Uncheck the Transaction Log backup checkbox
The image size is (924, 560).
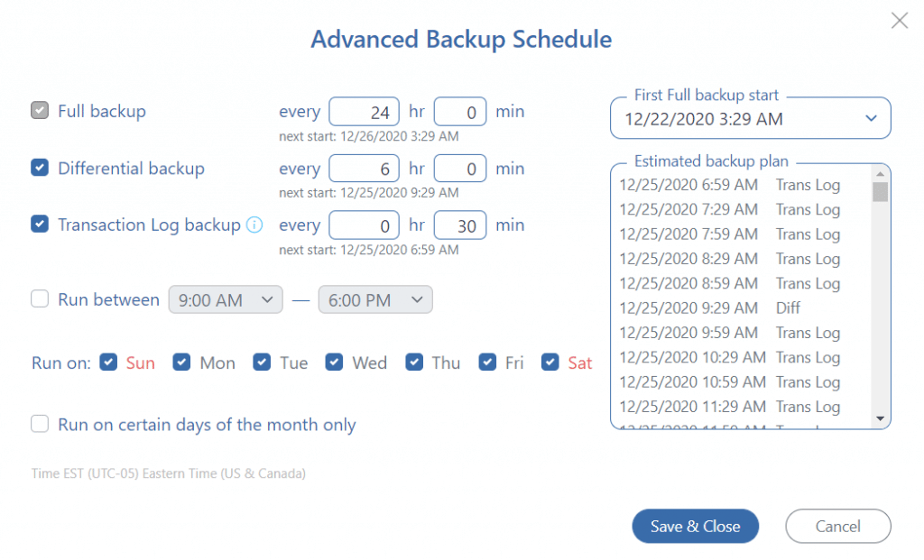[x=40, y=225]
